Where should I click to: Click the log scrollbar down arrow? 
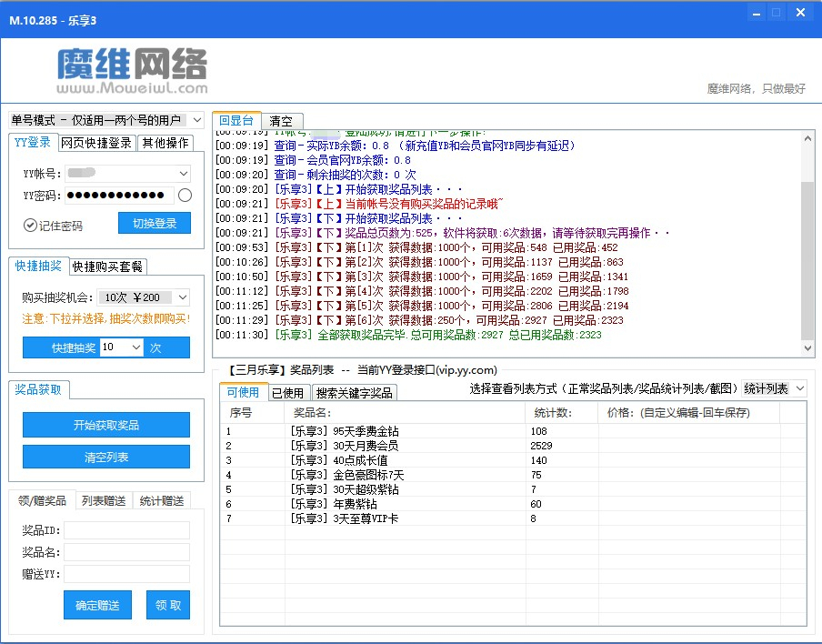pyautogui.click(x=807, y=347)
